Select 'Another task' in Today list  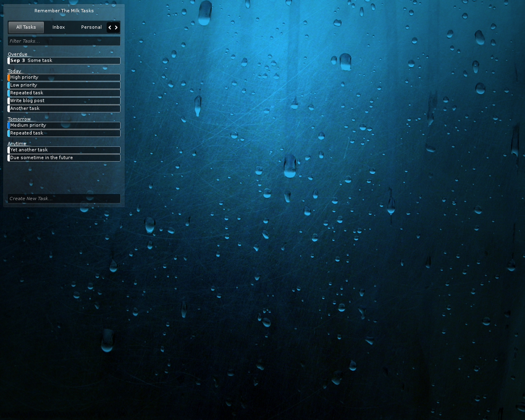pyautogui.click(x=64, y=109)
